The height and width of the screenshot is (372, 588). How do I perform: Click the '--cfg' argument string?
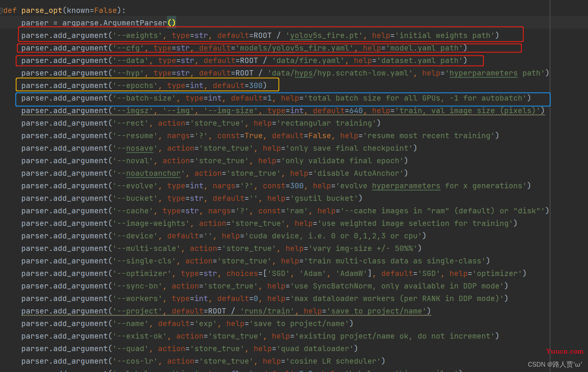click(x=128, y=48)
